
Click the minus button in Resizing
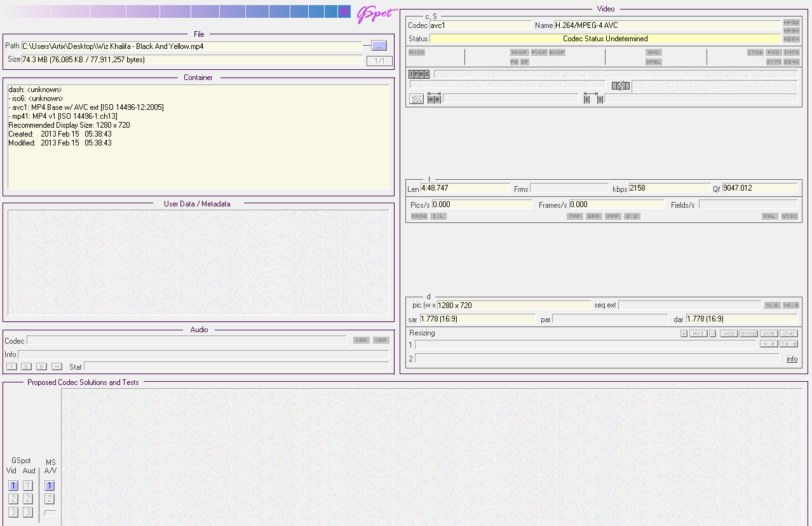tap(713, 334)
